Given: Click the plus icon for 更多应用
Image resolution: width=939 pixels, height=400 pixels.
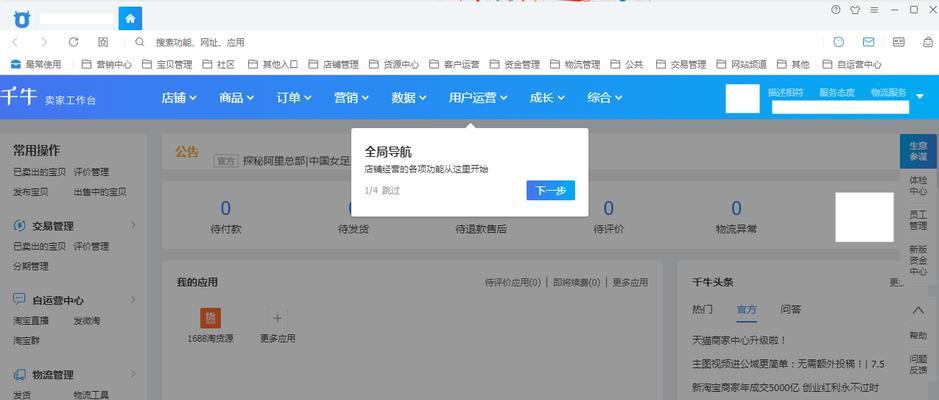Looking at the screenshot, I should 277,318.
